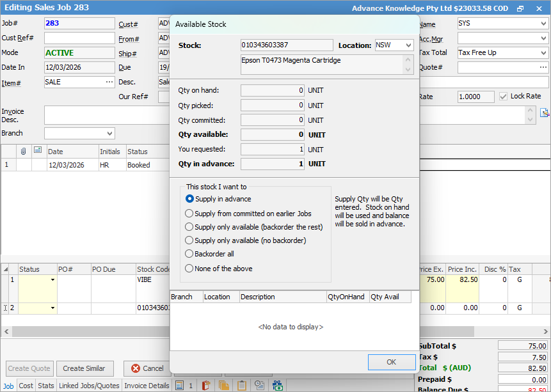Select Supply in advance option
Image resolution: width=551 pixels, height=392 pixels.
point(189,199)
